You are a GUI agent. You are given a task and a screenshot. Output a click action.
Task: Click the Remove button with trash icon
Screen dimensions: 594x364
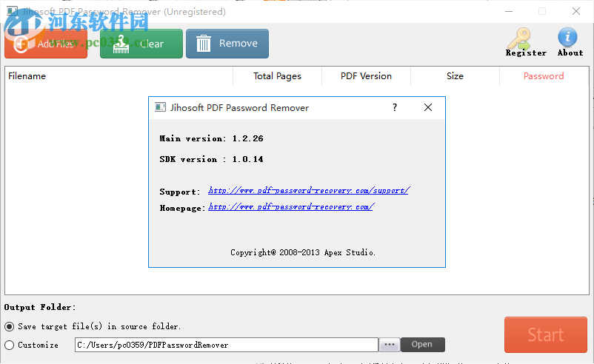pyautogui.click(x=227, y=44)
